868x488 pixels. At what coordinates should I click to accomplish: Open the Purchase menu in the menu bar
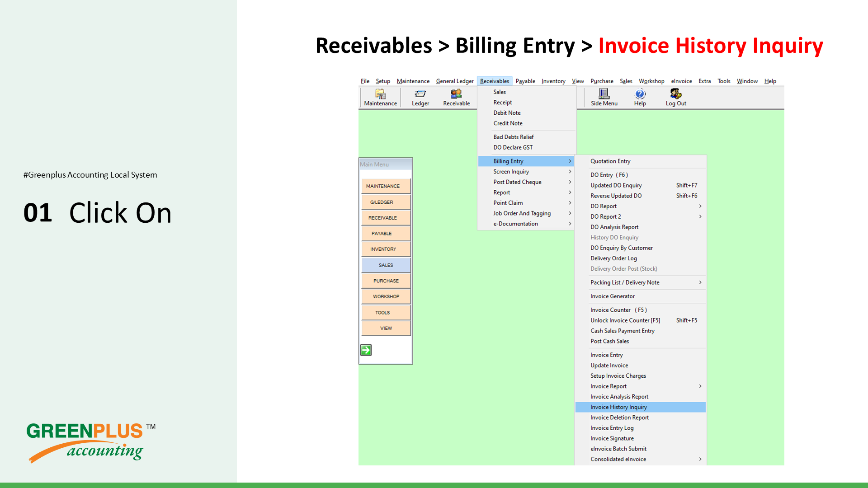tap(602, 81)
